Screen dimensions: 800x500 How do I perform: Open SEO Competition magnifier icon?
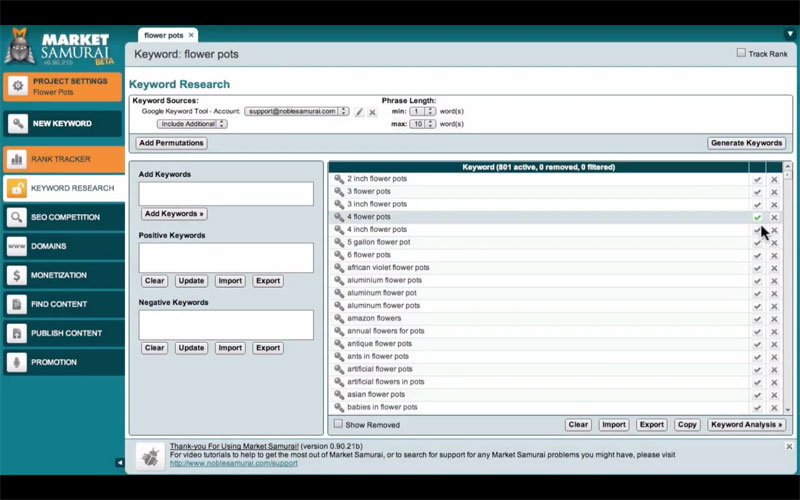tap(16, 217)
